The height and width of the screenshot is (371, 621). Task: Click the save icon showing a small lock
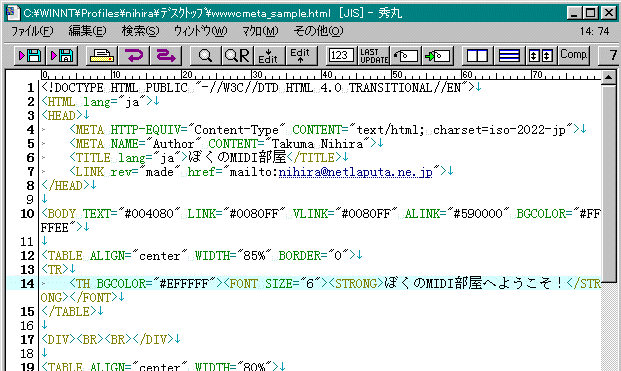62,56
